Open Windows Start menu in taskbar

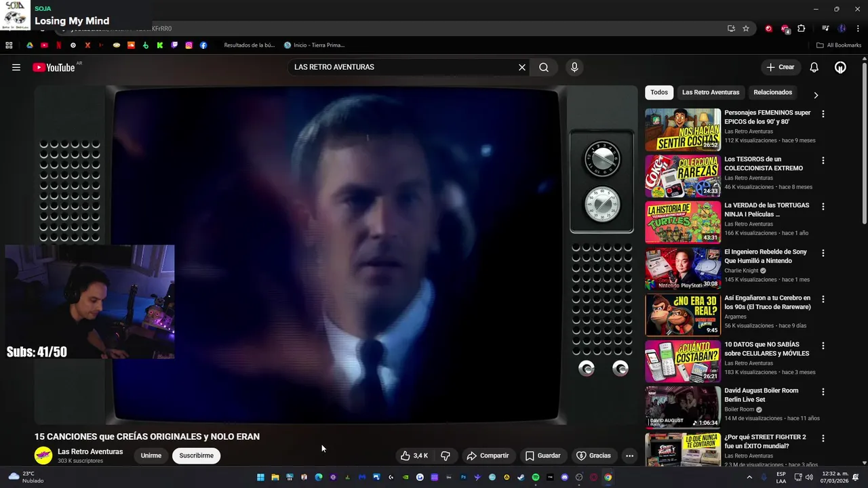tap(260, 477)
